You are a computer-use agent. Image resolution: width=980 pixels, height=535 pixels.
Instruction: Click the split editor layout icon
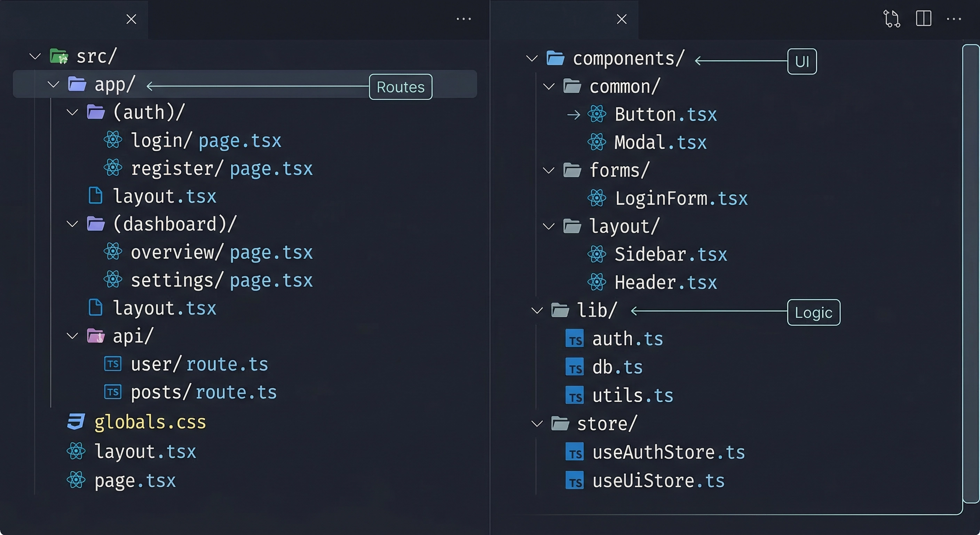(x=923, y=19)
